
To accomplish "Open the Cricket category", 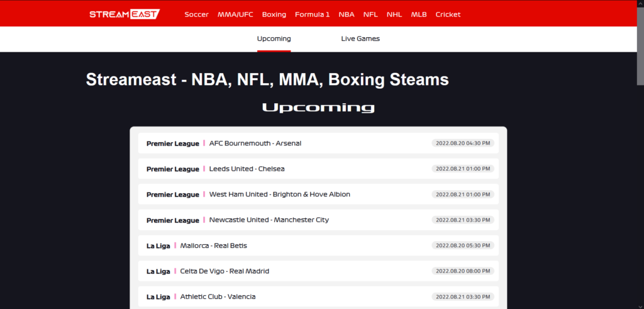I will pos(448,14).
